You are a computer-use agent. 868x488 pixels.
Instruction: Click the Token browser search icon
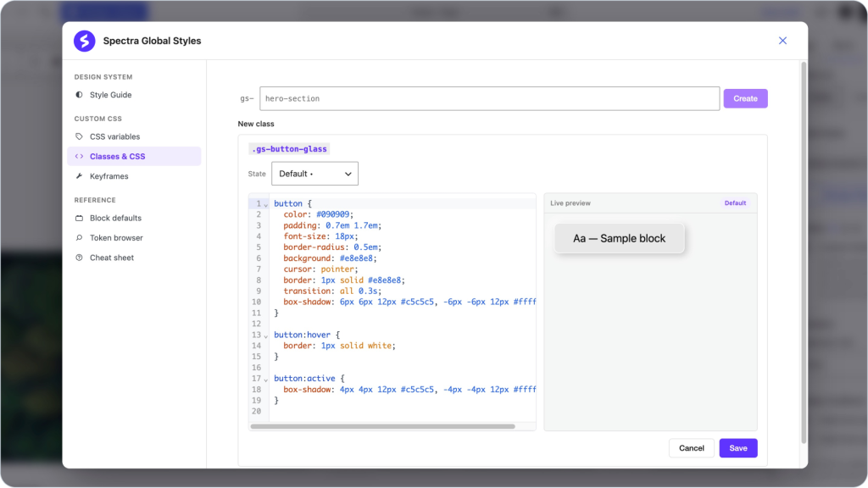[79, 238]
